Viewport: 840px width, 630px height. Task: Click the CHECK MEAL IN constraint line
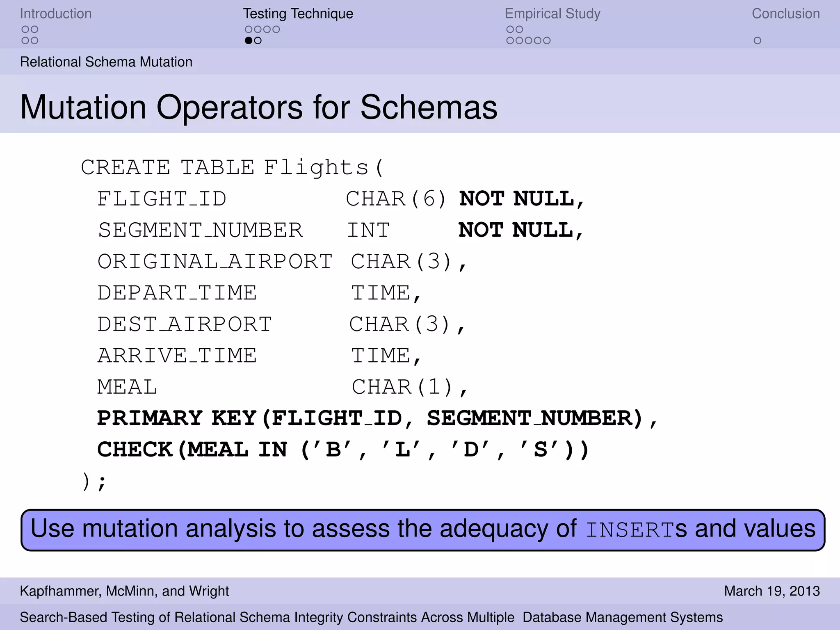click(343, 450)
